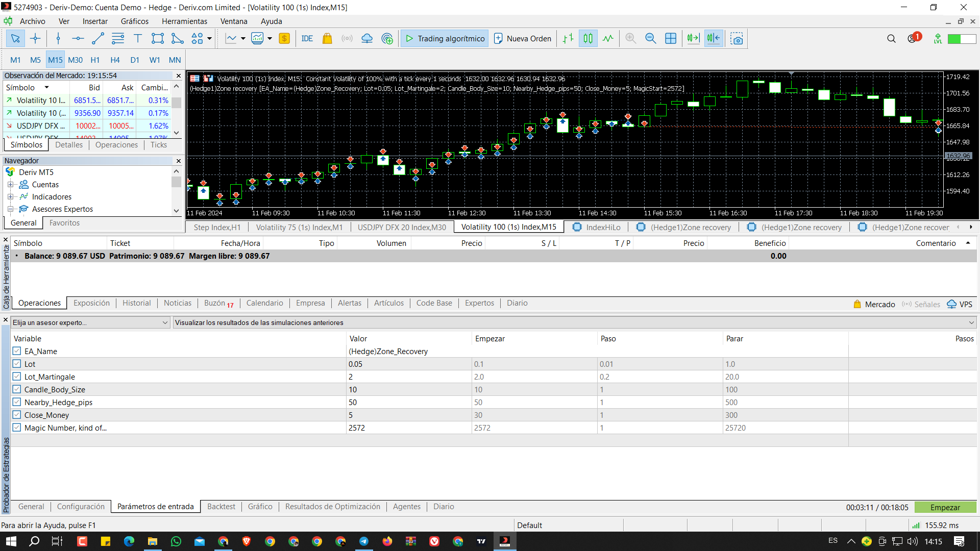This screenshot has height=551, width=980.
Task: Open the Gráficos menu
Action: [x=135, y=21]
